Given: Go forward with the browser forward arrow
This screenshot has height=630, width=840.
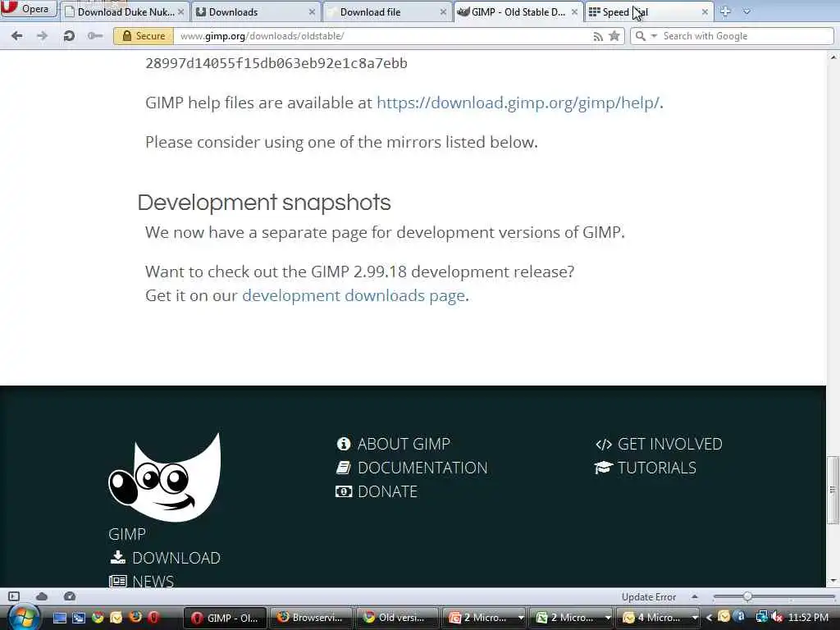Looking at the screenshot, I should coord(42,36).
